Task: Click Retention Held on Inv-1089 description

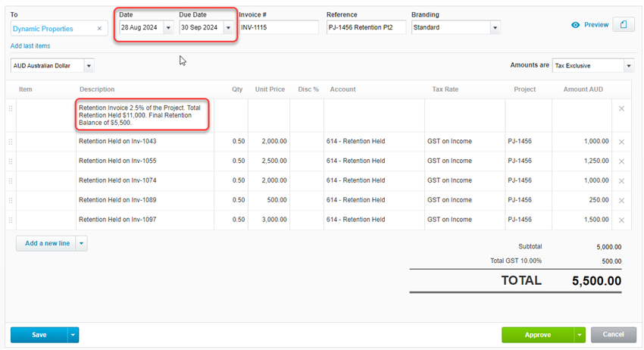Action: click(x=117, y=200)
